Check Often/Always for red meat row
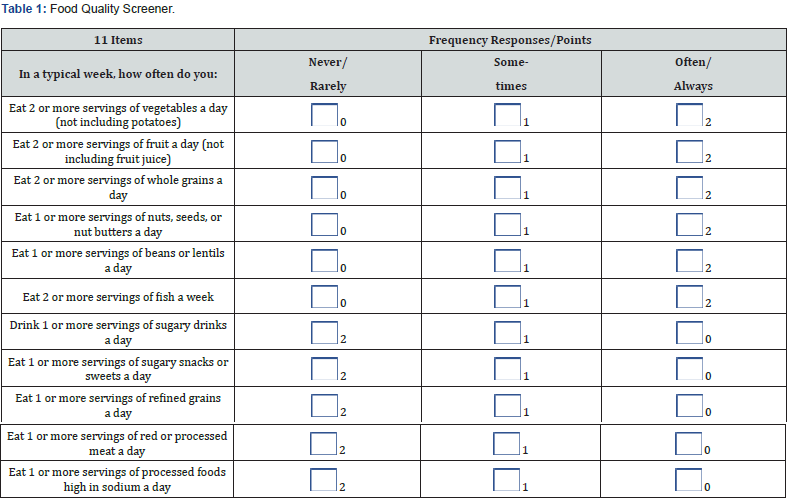The width and height of the screenshot is (790, 500). point(689,443)
